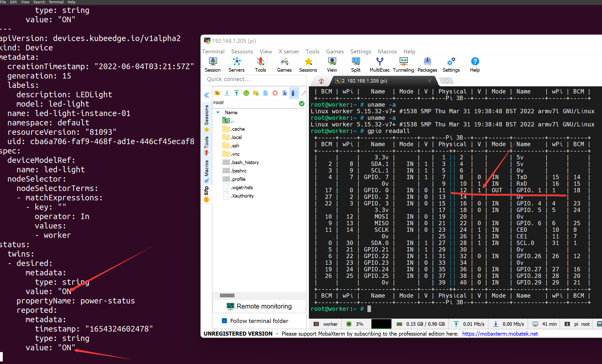The height and width of the screenshot is (364, 602).
Task: Open the Settings gear toolbar icon
Action: tap(451, 65)
